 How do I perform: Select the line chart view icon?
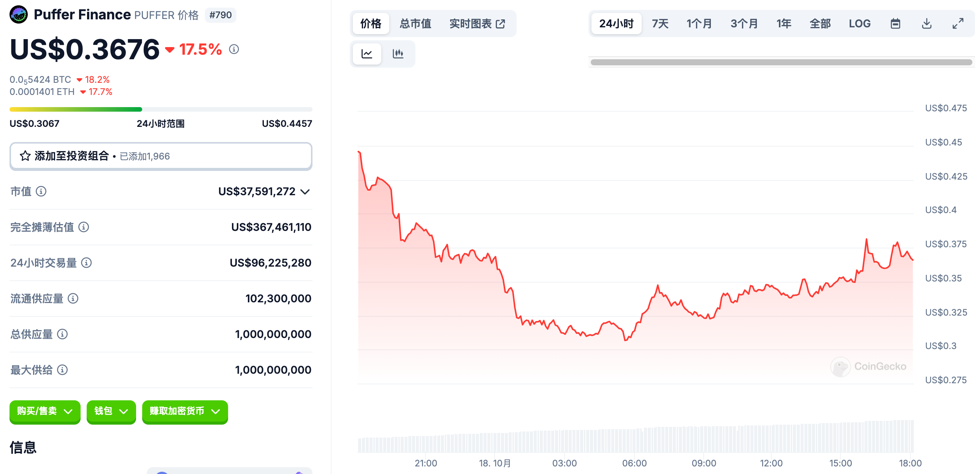(367, 54)
